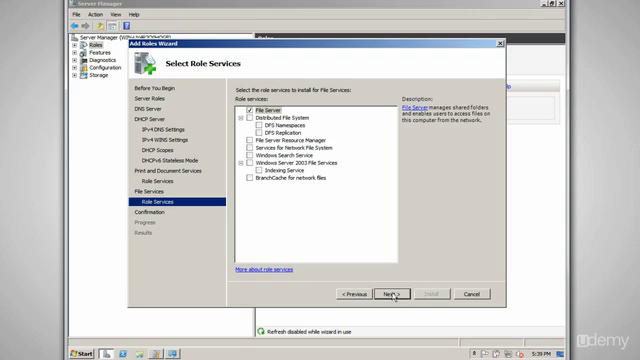The height and width of the screenshot is (360, 640).
Task: Open Windows Explorer folder icon in taskbar
Action: pyautogui.click(x=140, y=354)
